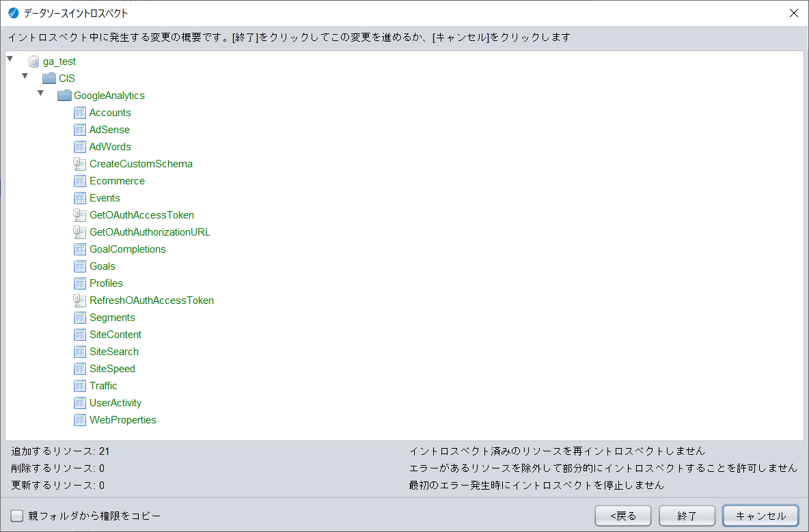Click the SiteSearch table icon
Screen dimensions: 809x532
80,352
